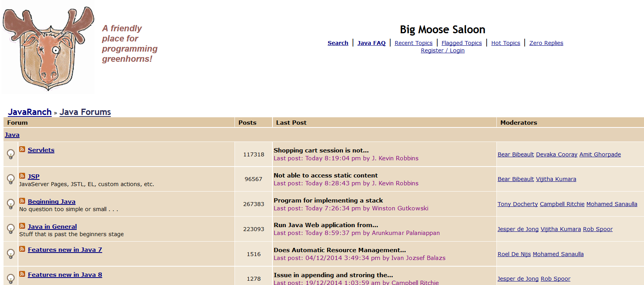Click the Servlets post count 117318
This screenshot has height=285, width=644.
click(254, 154)
